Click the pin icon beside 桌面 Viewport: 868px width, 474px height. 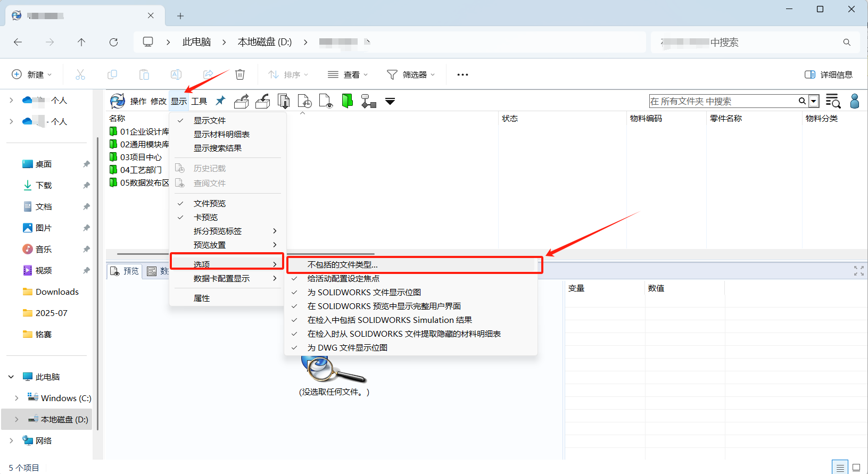[x=86, y=164]
